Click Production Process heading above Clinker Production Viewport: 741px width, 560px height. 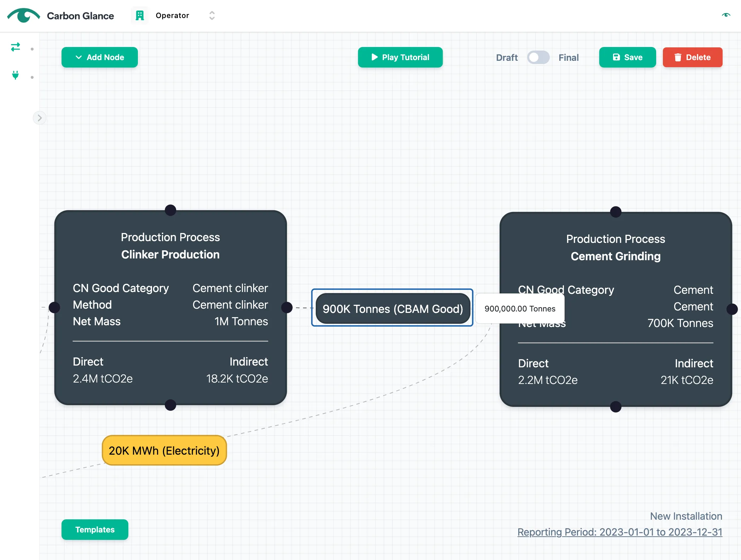[x=170, y=237]
